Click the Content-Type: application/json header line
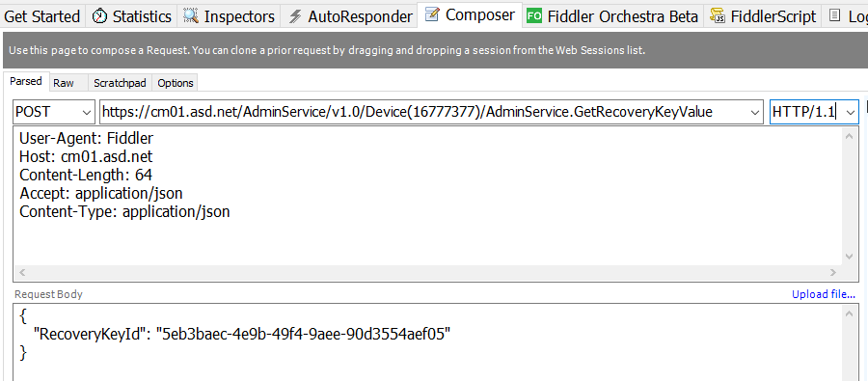Viewport: 868px width, 381px height. pos(124,211)
